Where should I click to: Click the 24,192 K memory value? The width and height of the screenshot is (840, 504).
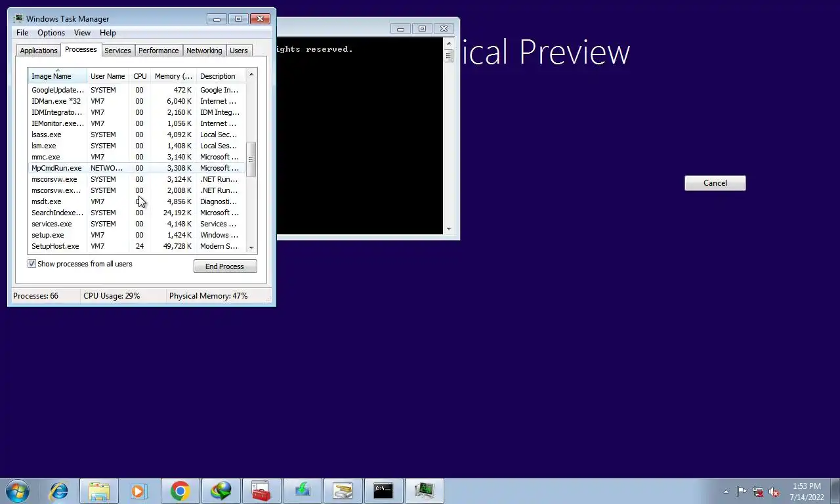[x=177, y=213]
